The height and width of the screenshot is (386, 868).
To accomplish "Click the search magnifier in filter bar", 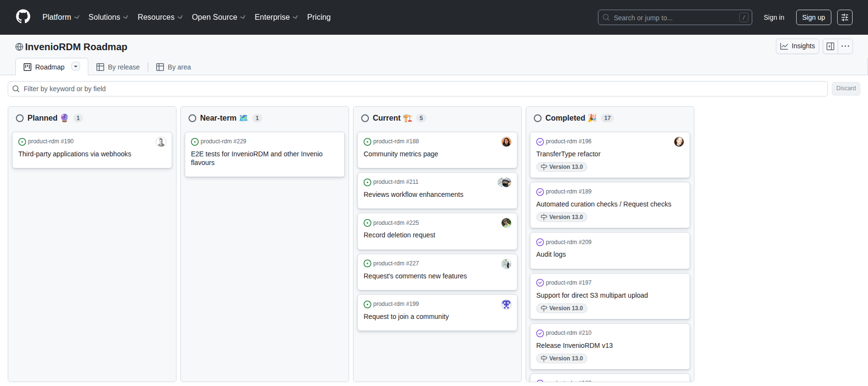I will [x=16, y=89].
